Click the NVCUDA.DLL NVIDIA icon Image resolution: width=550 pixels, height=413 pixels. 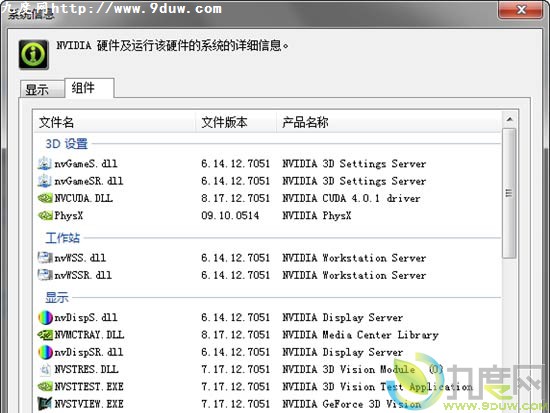click(x=45, y=198)
